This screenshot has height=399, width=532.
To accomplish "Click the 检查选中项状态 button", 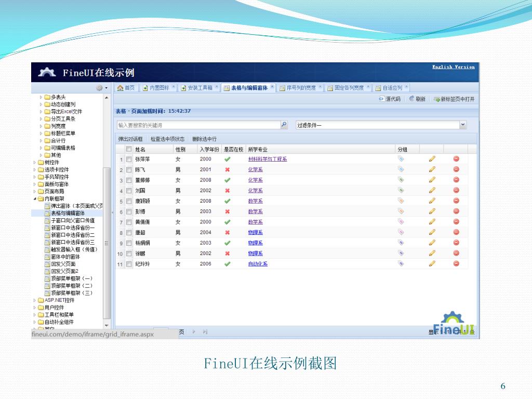I will pos(167,139).
